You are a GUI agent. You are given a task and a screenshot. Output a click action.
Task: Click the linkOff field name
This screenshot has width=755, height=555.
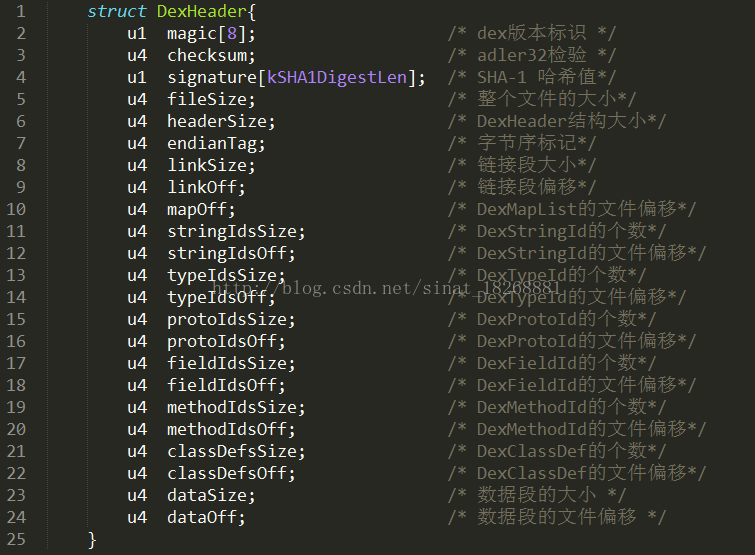click(202, 187)
